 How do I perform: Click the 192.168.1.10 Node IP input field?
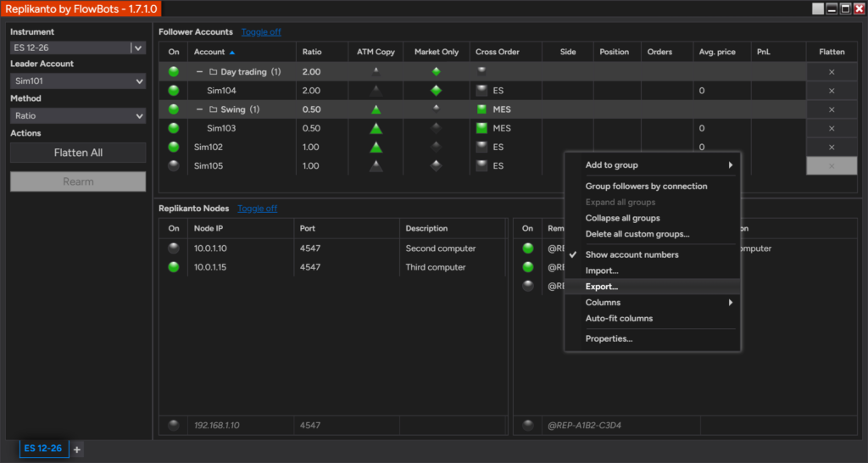(x=241, y=426)
